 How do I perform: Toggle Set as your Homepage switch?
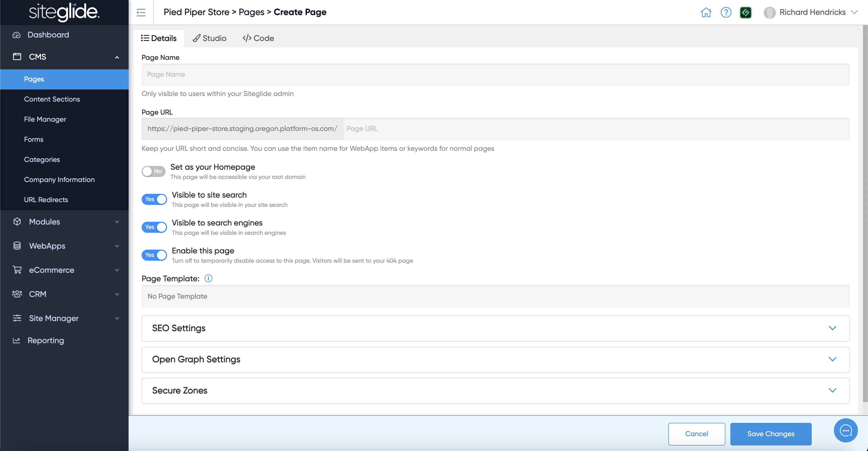[x=154, y=171]
